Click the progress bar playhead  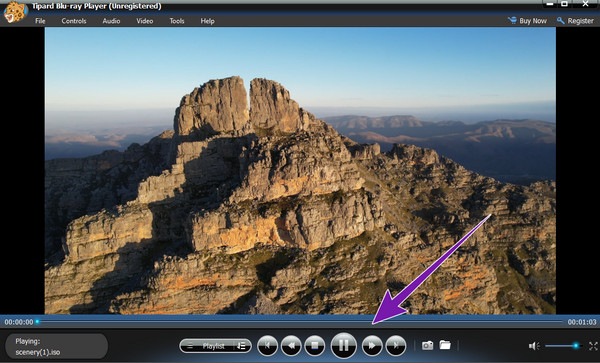tap(37, 322)
